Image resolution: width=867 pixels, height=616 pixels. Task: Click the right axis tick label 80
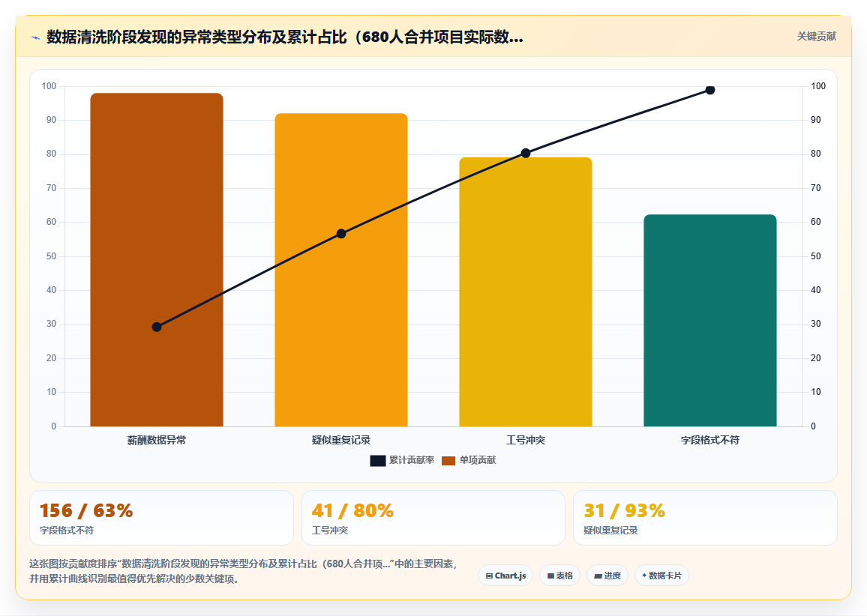(x=815, y=154)
